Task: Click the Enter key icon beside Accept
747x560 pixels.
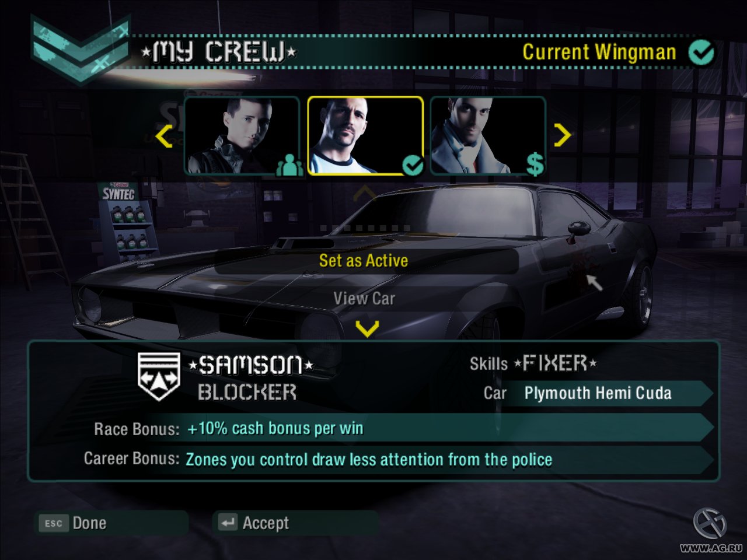Action: tap(228, 522)
